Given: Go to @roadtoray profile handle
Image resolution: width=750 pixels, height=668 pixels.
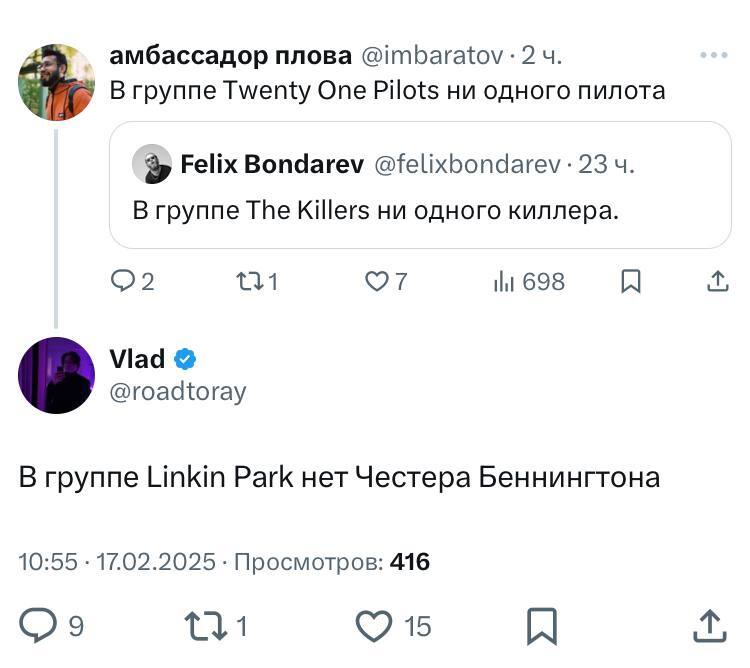Looking at the screenshot, I should [x=176, y=391].
